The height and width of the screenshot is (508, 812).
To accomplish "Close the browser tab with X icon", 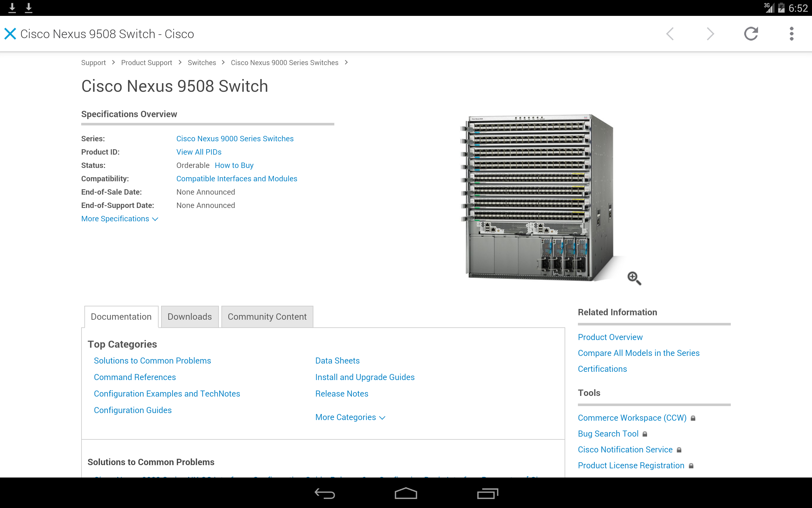I will [10, 34].
